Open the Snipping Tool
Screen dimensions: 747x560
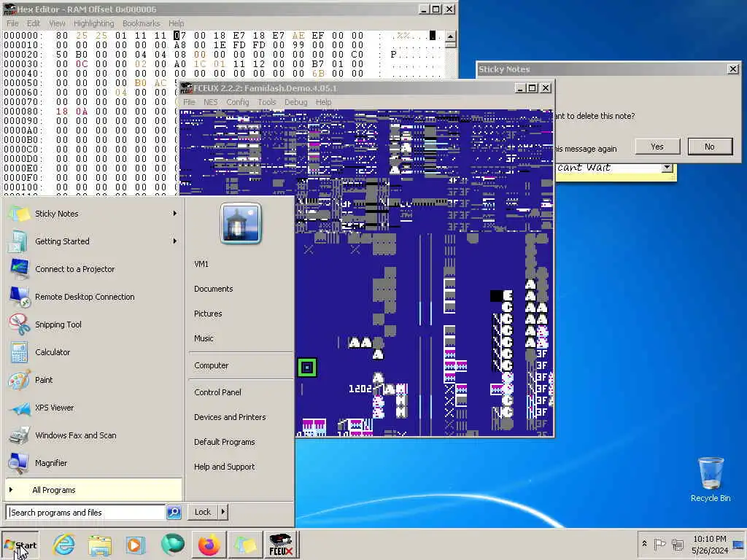[93, 324]
